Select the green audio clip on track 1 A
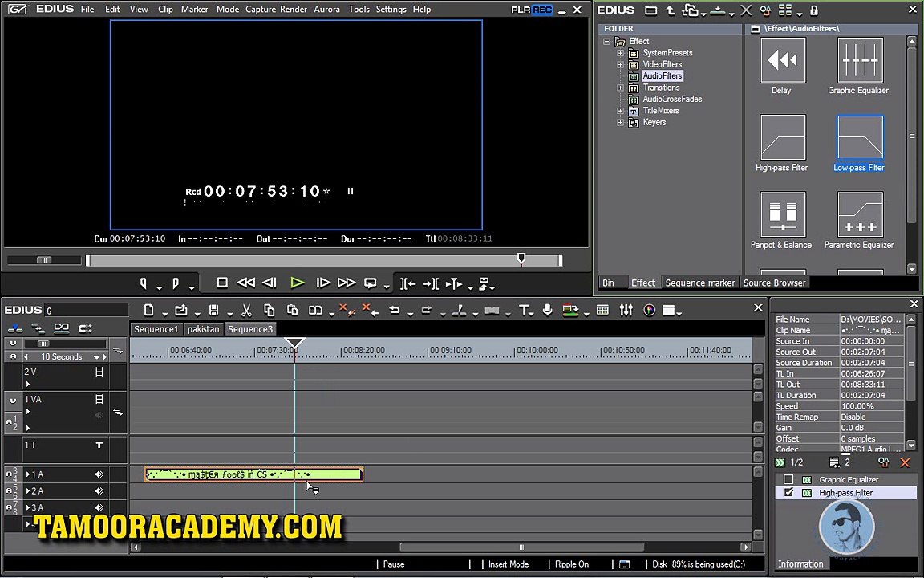 pos(254,474)
